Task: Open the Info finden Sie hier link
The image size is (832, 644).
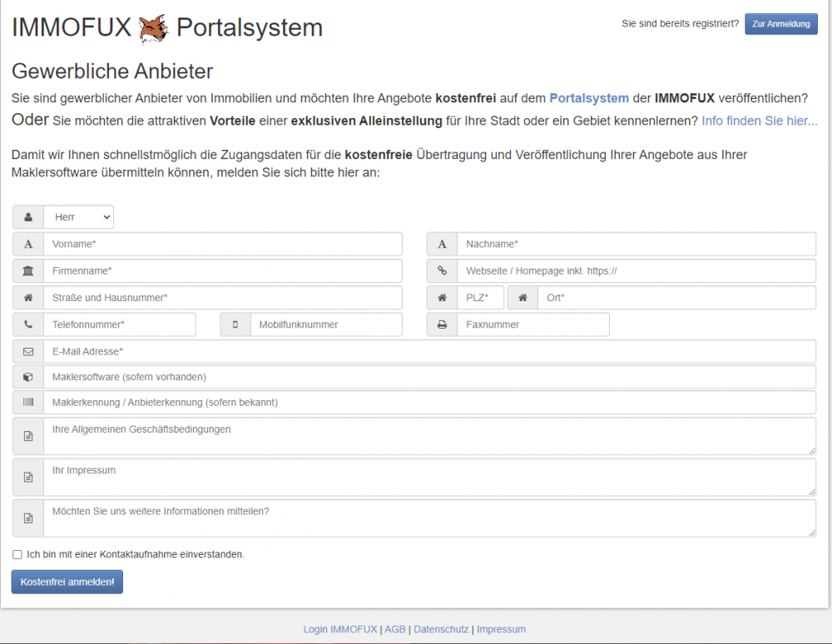Action: (x=759, y=121)
